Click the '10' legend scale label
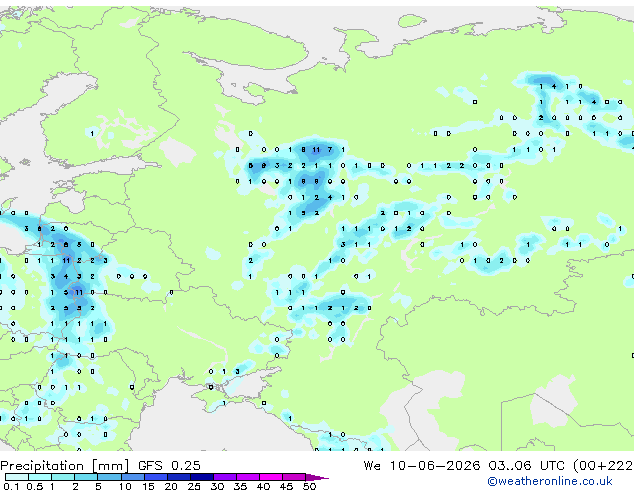The width and height of the screenshot is (634, 490). coord(125,486)
